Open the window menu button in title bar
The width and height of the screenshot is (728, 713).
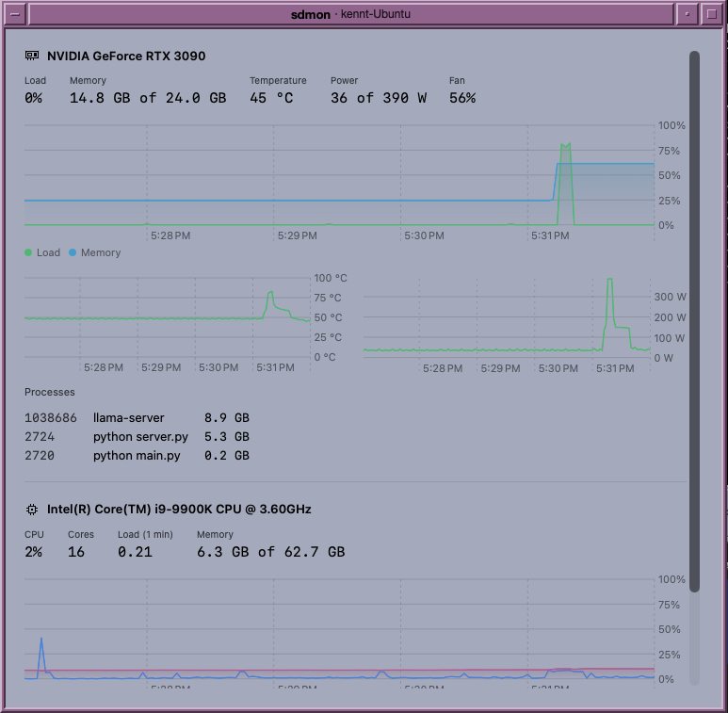15,14
